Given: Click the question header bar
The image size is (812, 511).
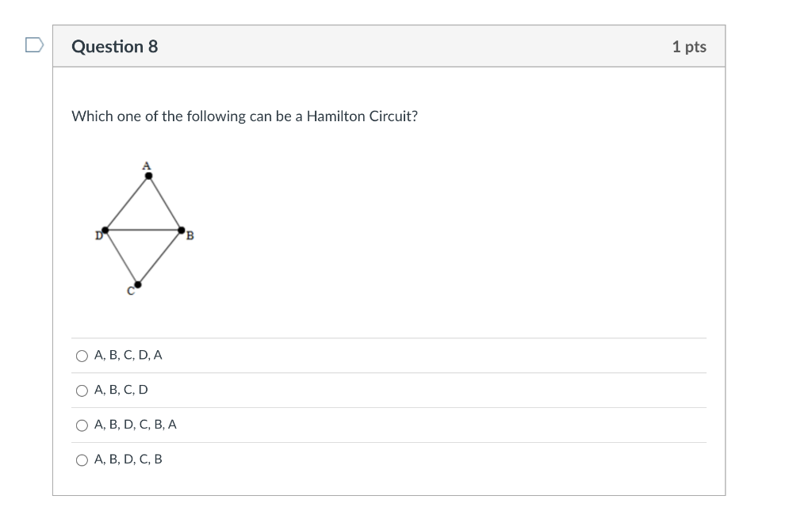Looking at the screenshot, I should [x=389, y=46].
